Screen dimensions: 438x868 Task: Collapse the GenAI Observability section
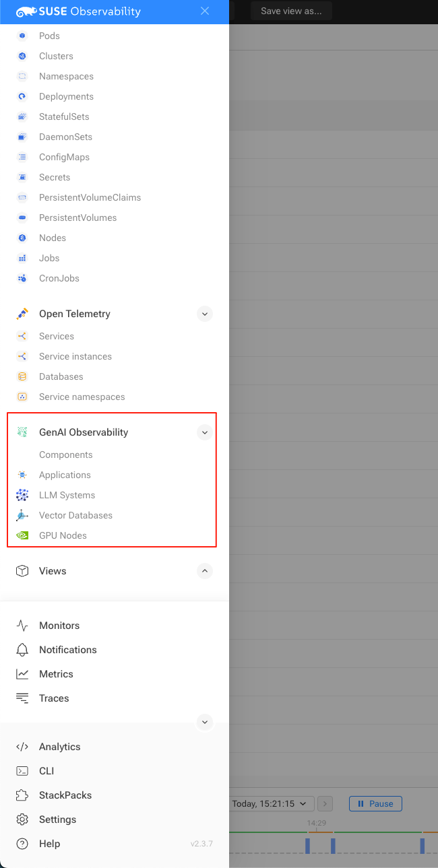(205, 432)
